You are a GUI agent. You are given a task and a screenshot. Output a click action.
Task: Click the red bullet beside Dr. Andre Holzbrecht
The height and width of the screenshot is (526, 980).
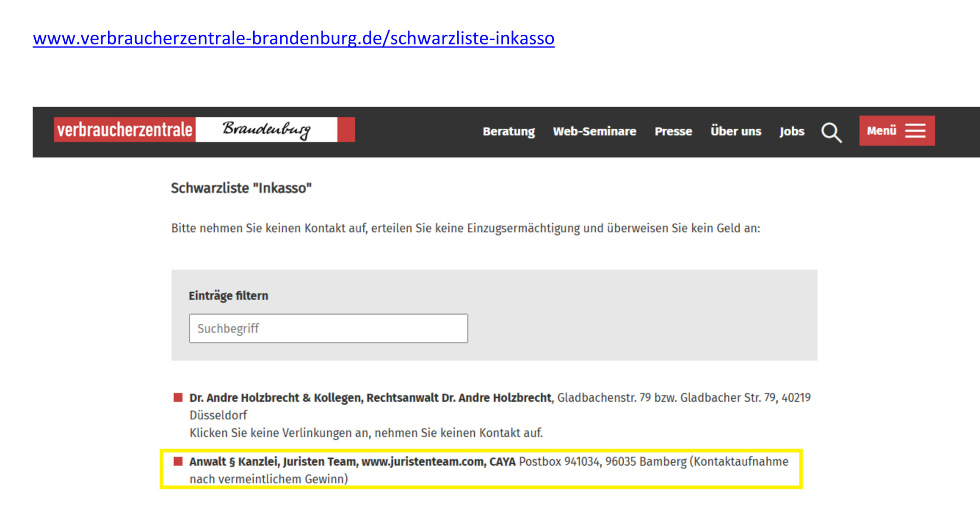pos(178,397)
